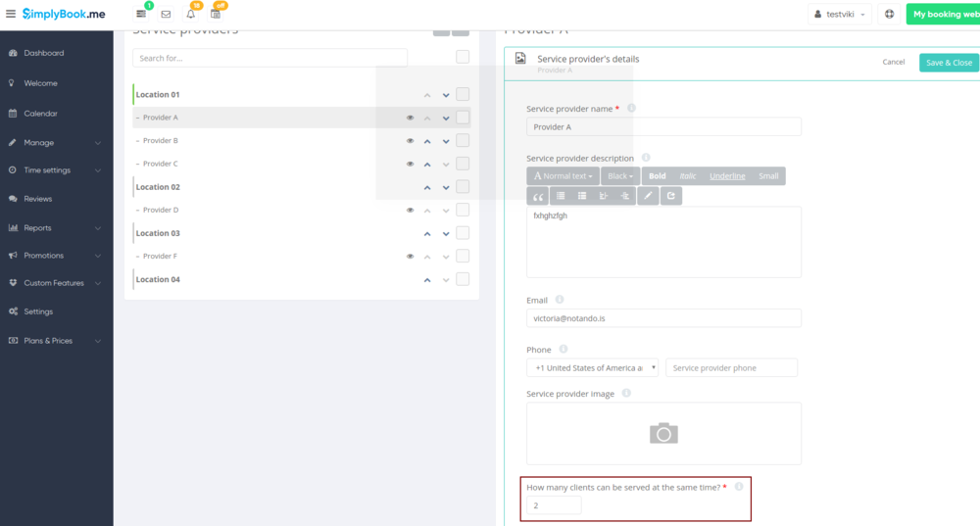Click the blockquote icon in description toolbar
The height and width of the screenshot is (526, 980).
pyautogui.click(x=538, y=196)
